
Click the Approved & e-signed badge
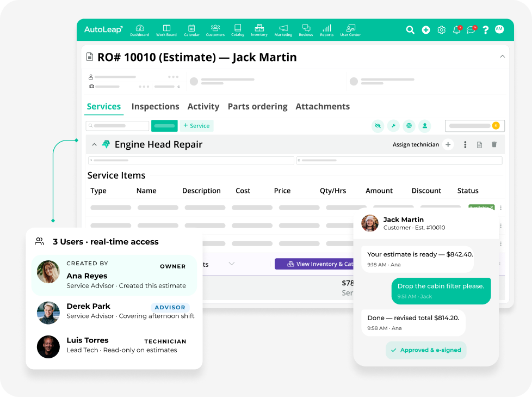pos(426,350)
